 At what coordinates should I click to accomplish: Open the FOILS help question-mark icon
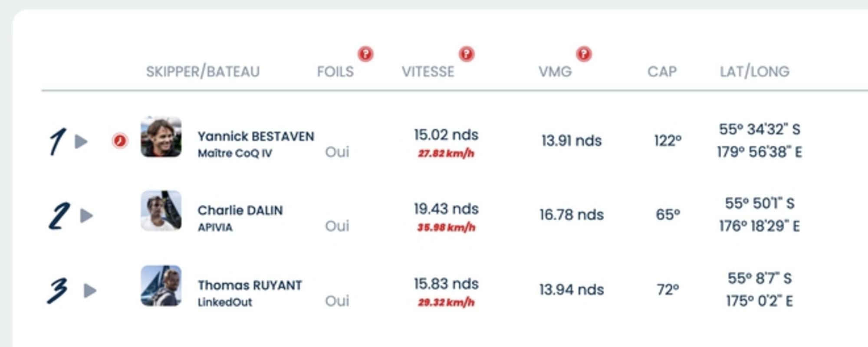pyautogui.click(x=365, y=54)
